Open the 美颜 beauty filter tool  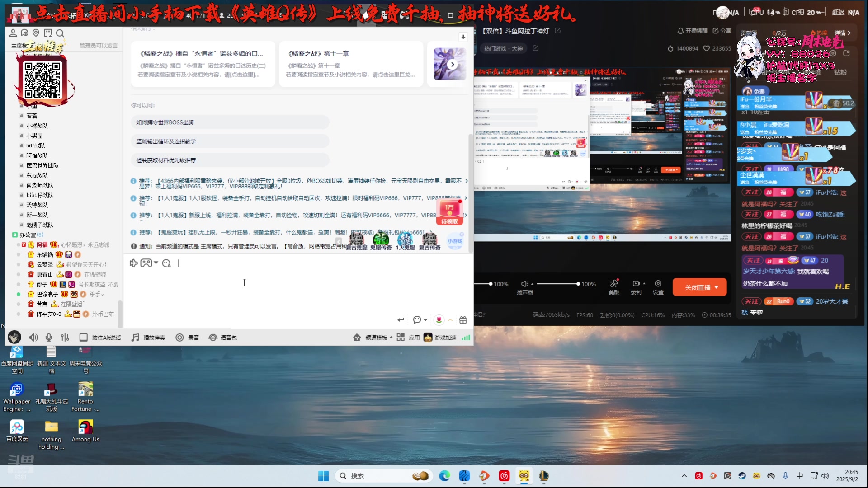(x=614, y=287)
